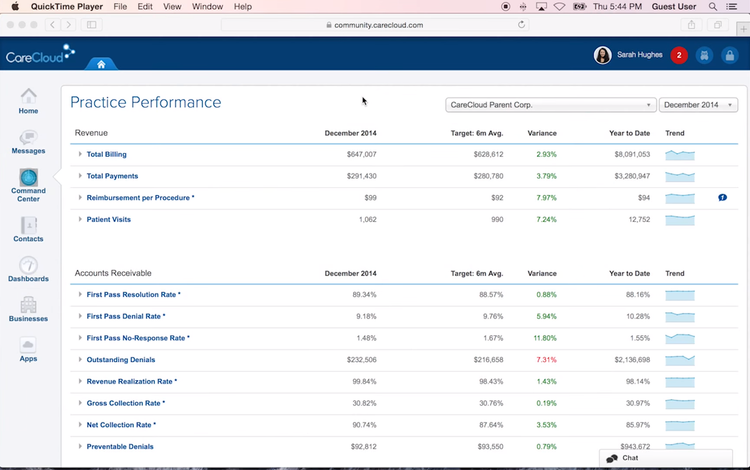Open Apps from the sidebar
Image resolution: width=750 pixels, height=470 pixels.
click(28, 349)
